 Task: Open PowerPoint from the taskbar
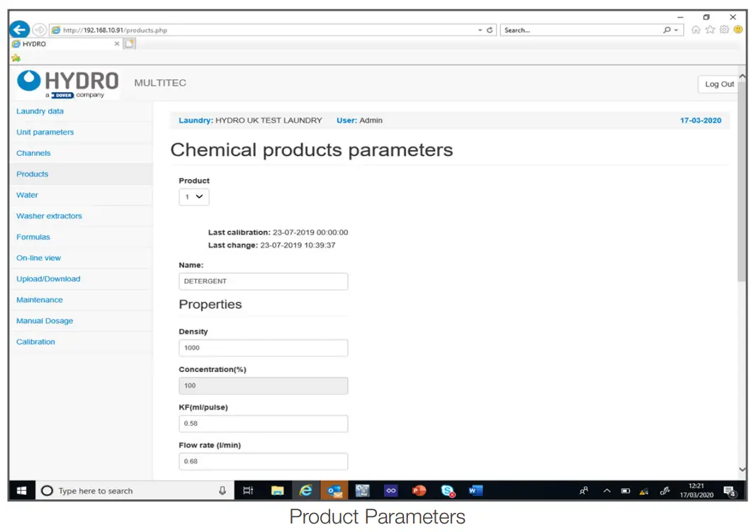[419, 489]
